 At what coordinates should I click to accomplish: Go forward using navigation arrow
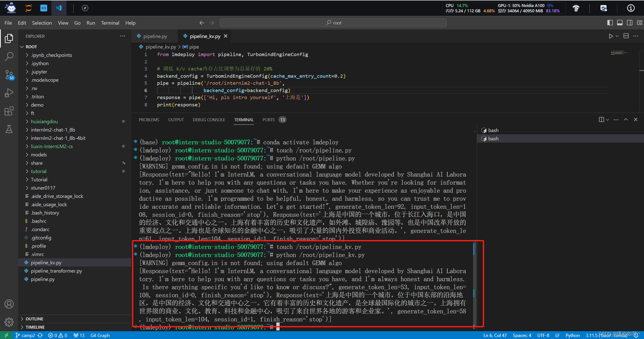[x=212, y=23]
